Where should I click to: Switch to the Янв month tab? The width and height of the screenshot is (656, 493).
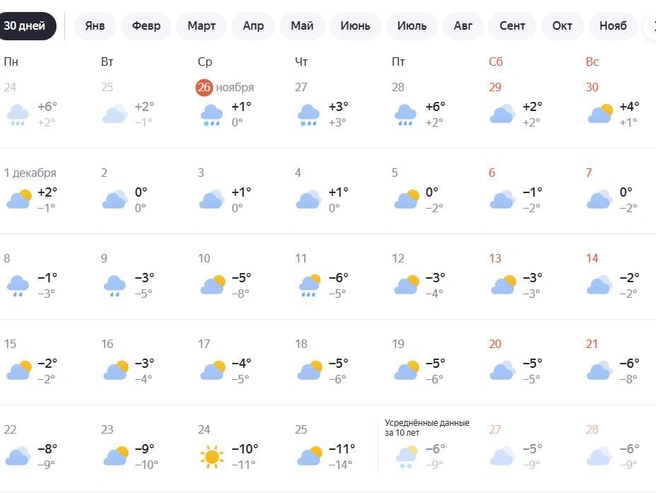click(x=95, y=26)
